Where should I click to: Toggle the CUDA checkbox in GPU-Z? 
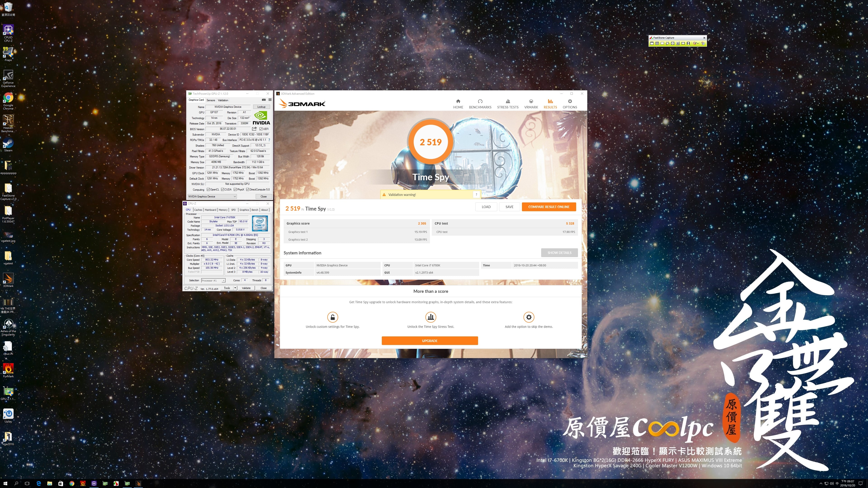tap(223, 189)
